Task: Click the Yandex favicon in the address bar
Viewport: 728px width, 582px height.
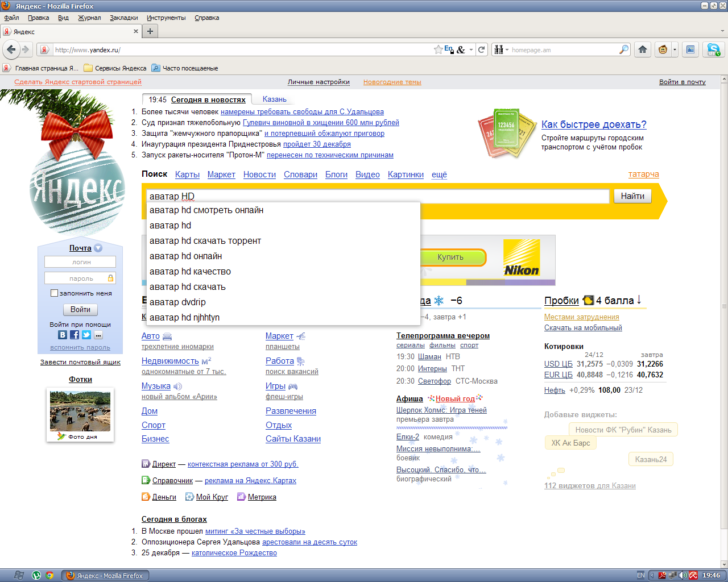Action: click(44, 49)
